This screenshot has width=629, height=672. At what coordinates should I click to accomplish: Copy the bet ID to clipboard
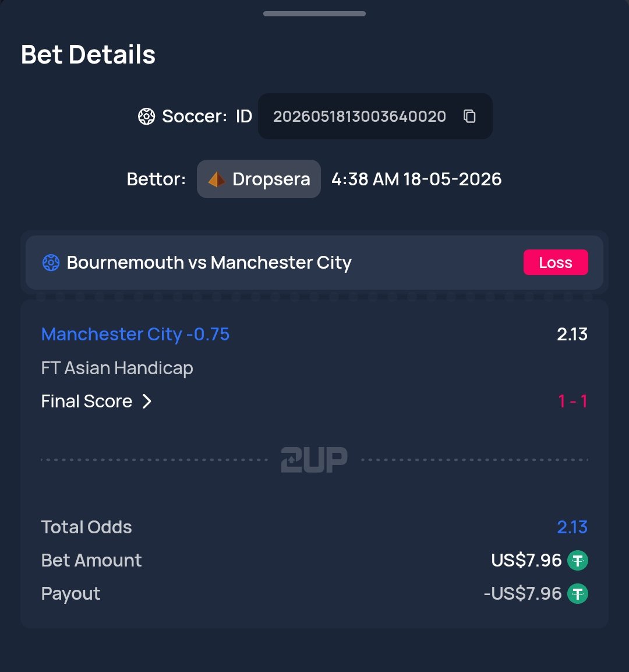tap(469, 116)
